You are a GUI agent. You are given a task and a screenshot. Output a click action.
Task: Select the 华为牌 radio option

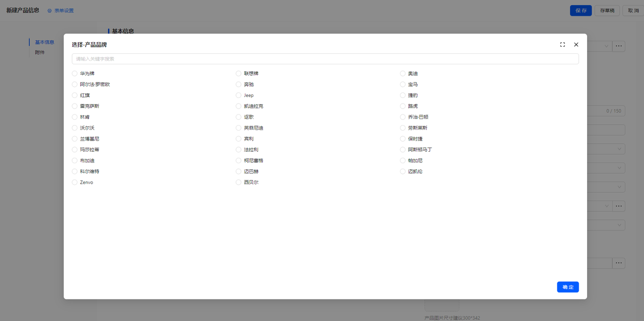pos(75,73)
